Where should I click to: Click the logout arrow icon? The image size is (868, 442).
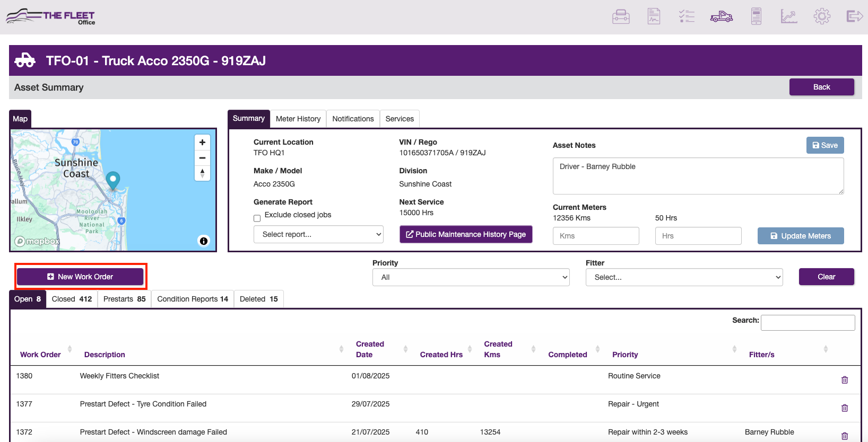(855, 16)
